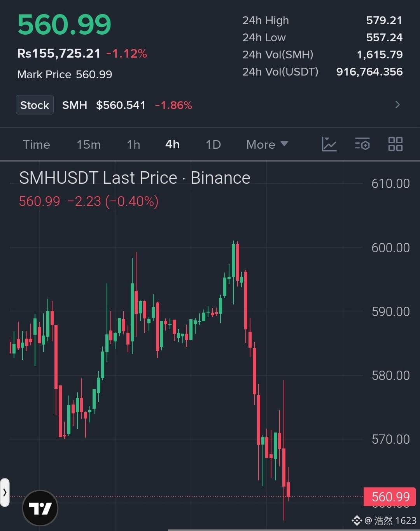Click the Binance watermark user handle

pyautogui.click(x=384, y=520)
